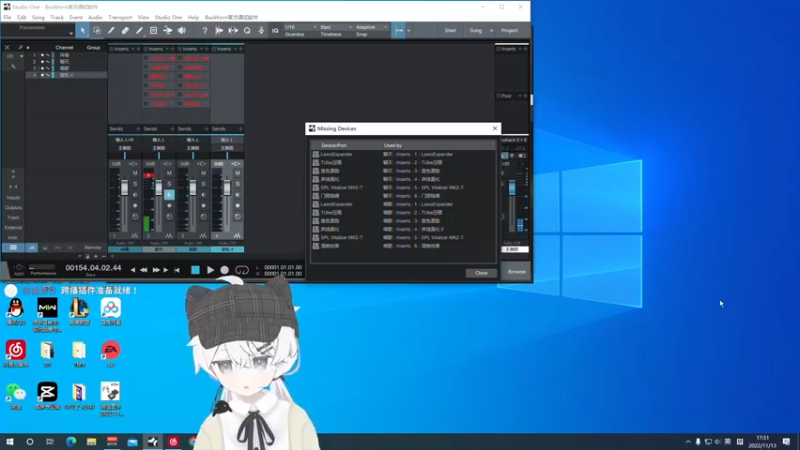Open File Explorer from the taskbar
800x450 pixels.
(x=91, y=442)
